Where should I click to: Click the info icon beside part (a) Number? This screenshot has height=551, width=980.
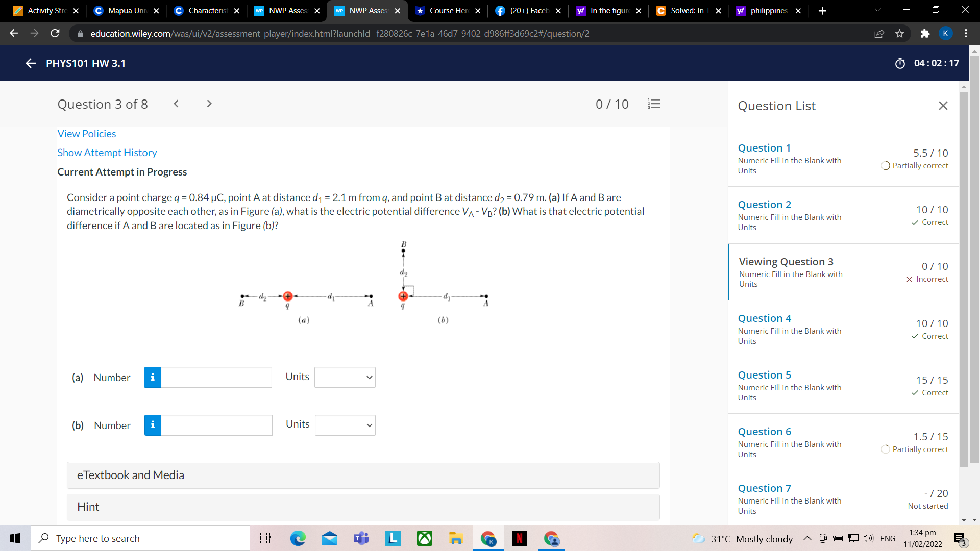(x=152, y=377)
